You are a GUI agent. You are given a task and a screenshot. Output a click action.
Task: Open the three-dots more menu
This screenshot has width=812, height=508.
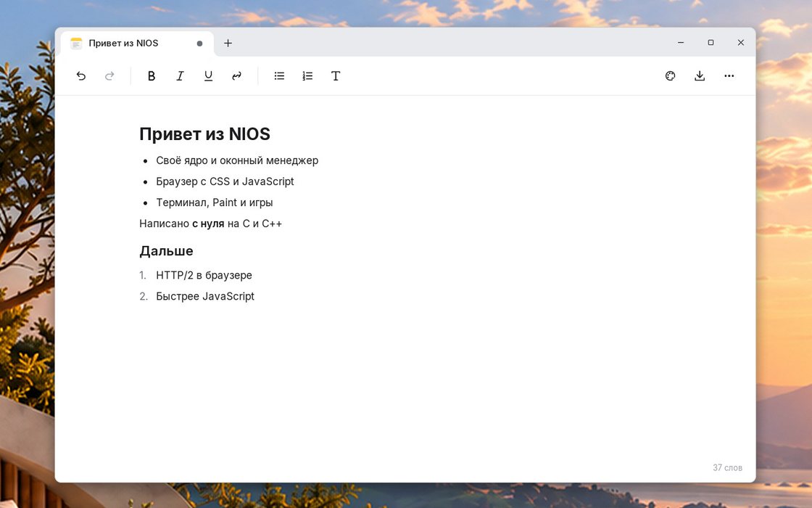click(729, 76)
